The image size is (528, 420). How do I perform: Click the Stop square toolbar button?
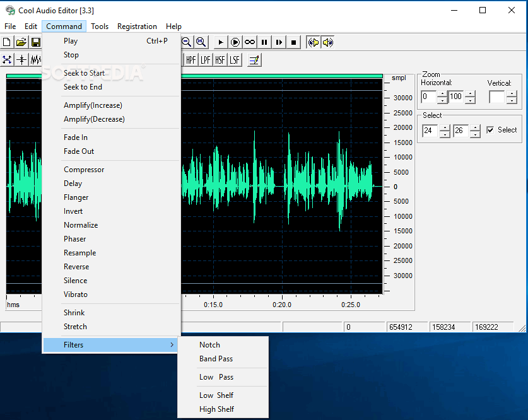coord(293,42)
